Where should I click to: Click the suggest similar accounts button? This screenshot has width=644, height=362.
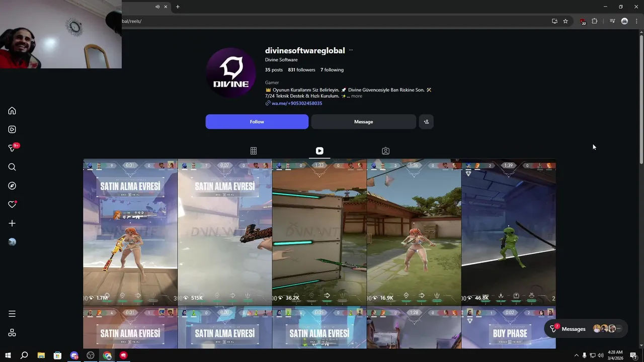[x=426, y=122]
